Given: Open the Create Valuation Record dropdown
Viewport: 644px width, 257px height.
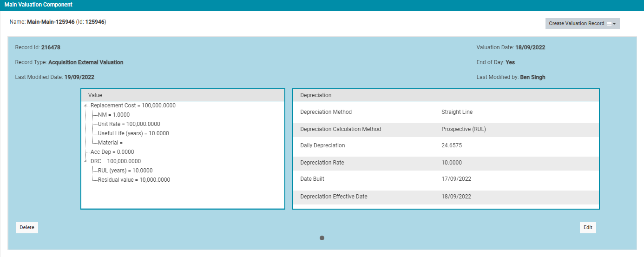Looking at the screenshot, I should [582, 24].
